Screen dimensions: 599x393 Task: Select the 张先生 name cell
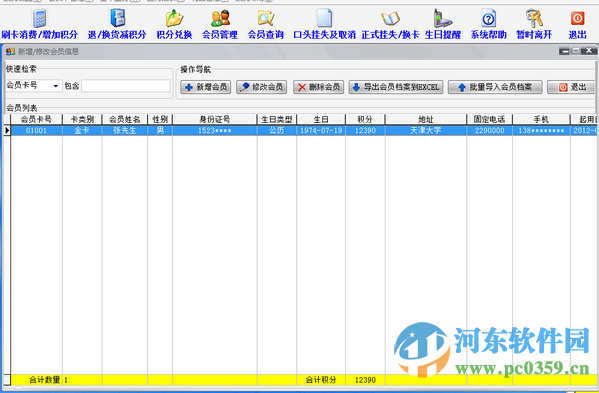pos(125,131)
